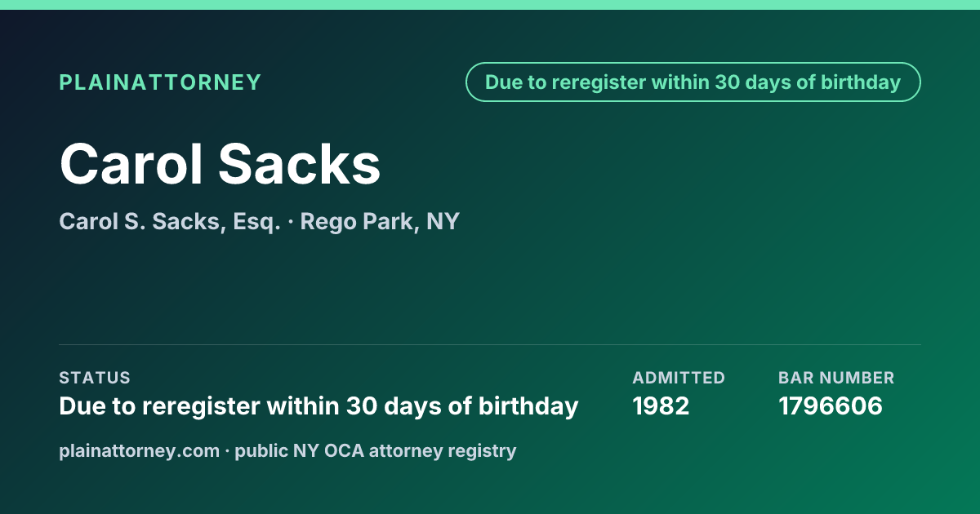980x514 pixels.
Task: Click the green accent bar along the top edge
Action: point(490,5)
